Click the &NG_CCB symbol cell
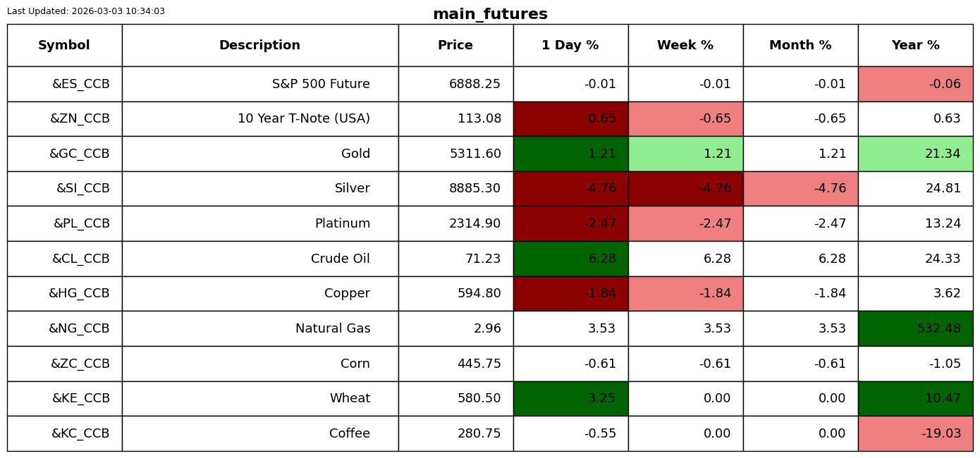Image resolution: width=980 pixels, height=458 pixels. pyautogui.click(x=79, y=329)
